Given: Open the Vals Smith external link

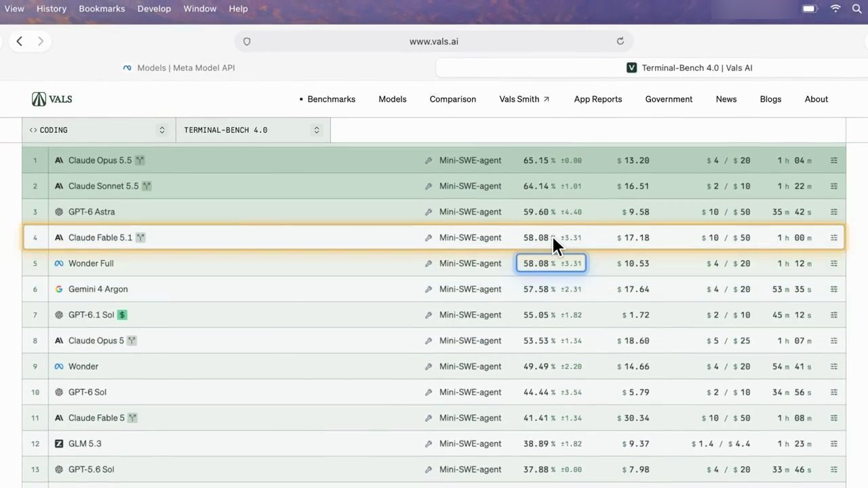Looking at the screenshot, I should (x=524, y=99).
